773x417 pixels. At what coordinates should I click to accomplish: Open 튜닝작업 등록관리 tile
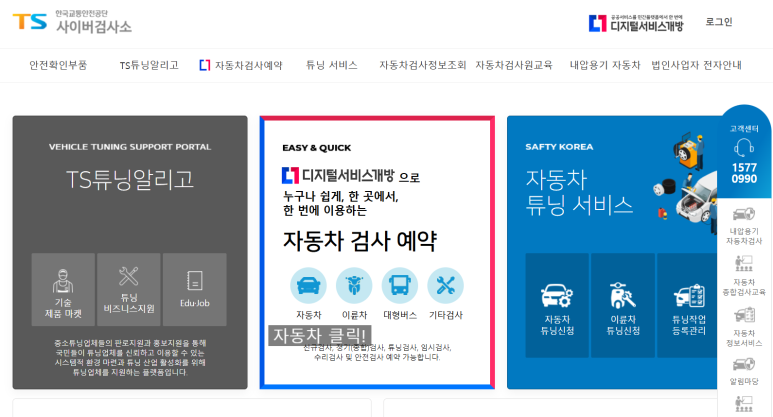688,306
